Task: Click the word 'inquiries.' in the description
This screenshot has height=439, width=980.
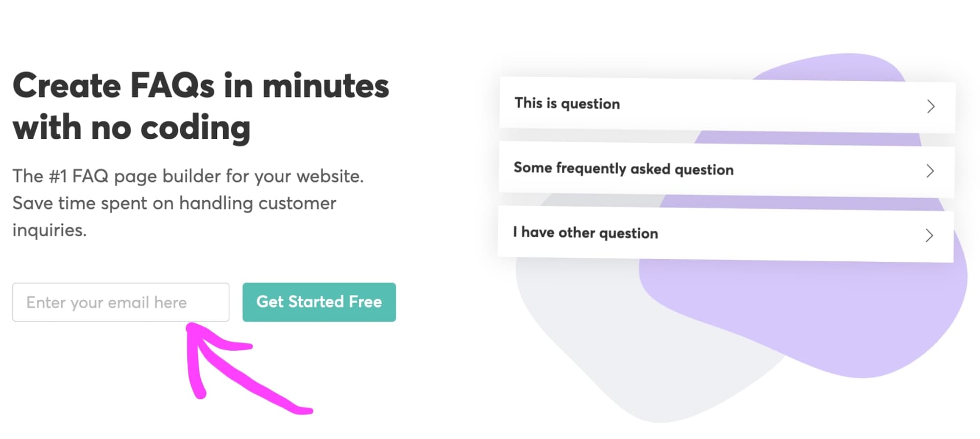Action: 50,230
